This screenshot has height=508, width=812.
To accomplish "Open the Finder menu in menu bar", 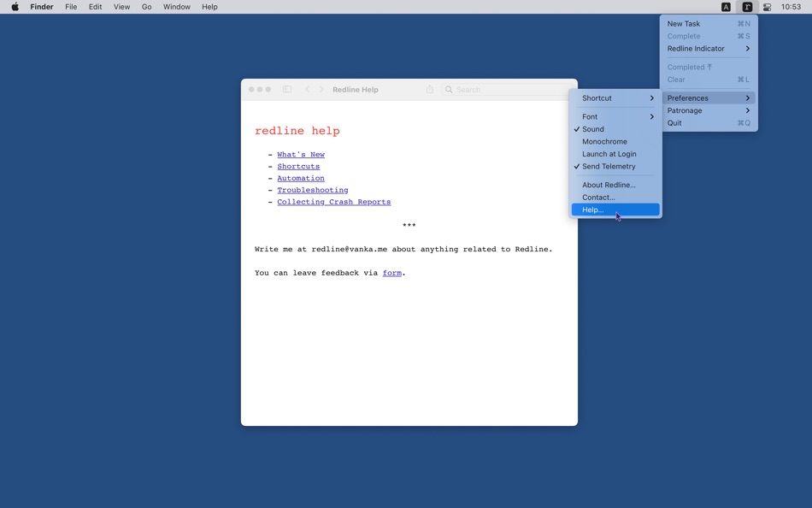I will (41, 7).
